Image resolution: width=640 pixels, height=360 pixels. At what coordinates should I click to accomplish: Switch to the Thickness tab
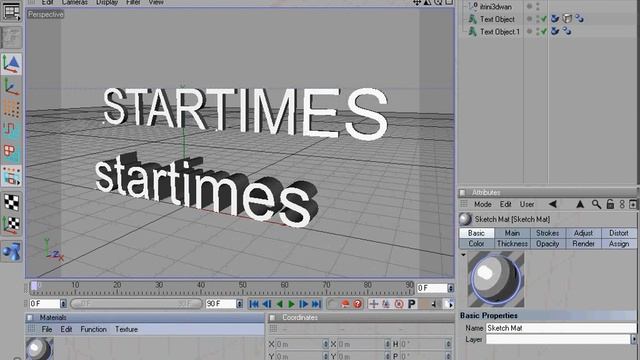[x=512, y=244]
